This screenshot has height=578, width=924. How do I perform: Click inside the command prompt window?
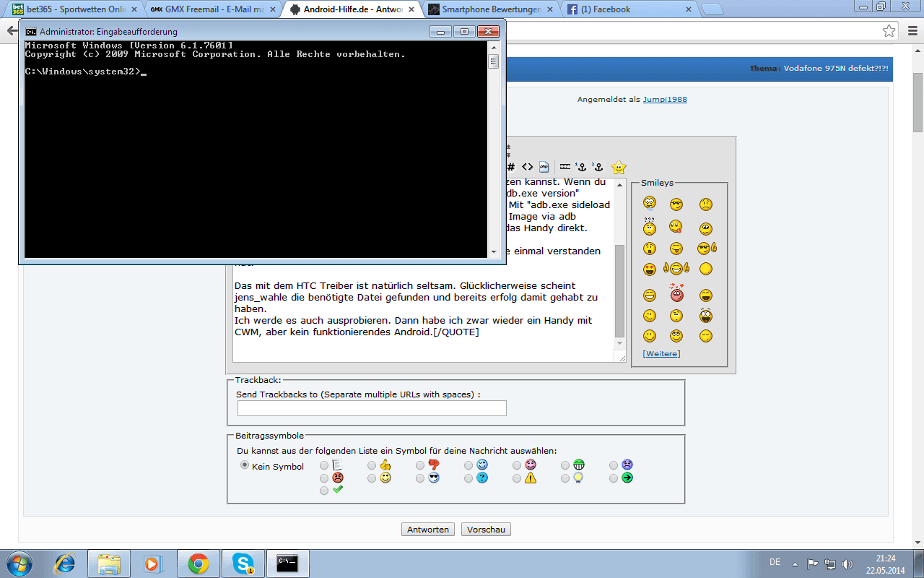pos(256,149)
